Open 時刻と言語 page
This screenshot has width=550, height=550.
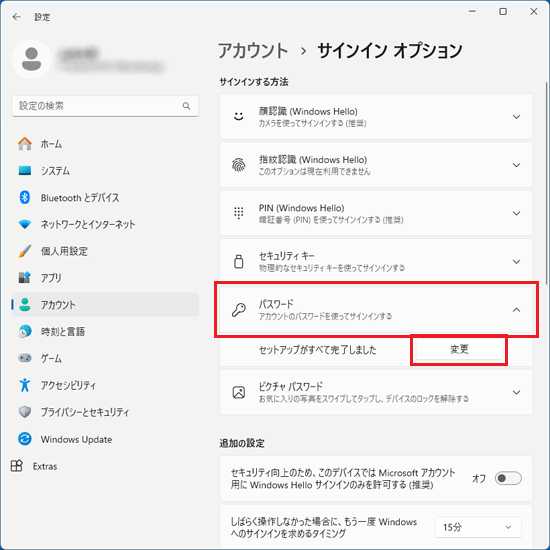[x=105, y=331]
